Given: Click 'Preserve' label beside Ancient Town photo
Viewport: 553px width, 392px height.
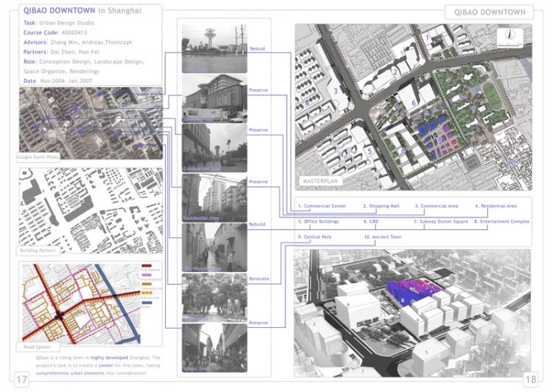Looking at the screenshot, I should pyautogui.click(x=258, y=323).
